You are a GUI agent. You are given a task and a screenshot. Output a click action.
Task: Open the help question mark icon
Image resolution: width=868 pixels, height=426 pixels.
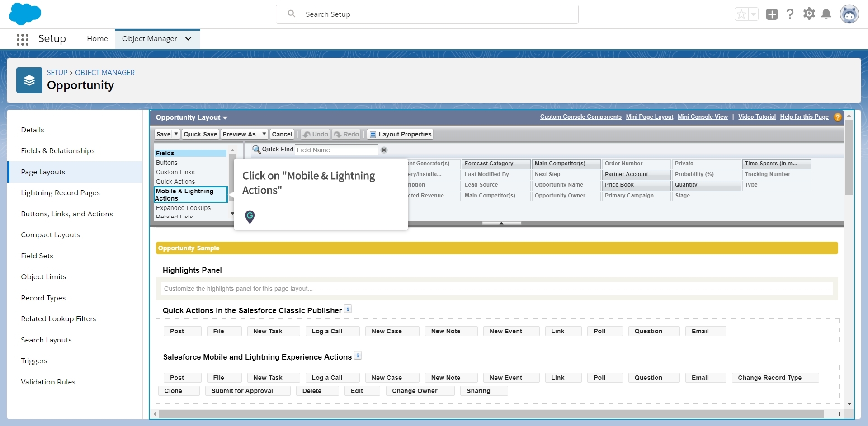click(790, 14)
